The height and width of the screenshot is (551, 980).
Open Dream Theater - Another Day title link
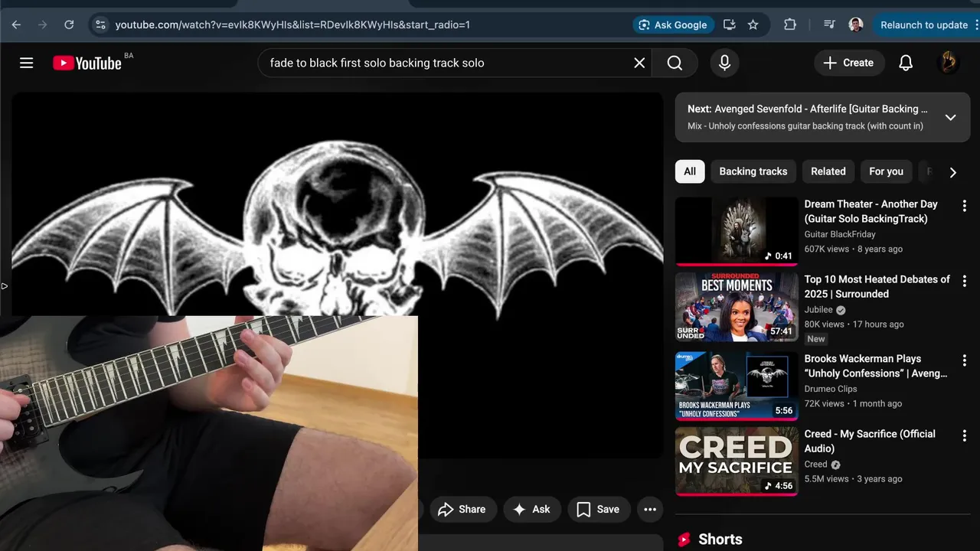coord(871,211)
